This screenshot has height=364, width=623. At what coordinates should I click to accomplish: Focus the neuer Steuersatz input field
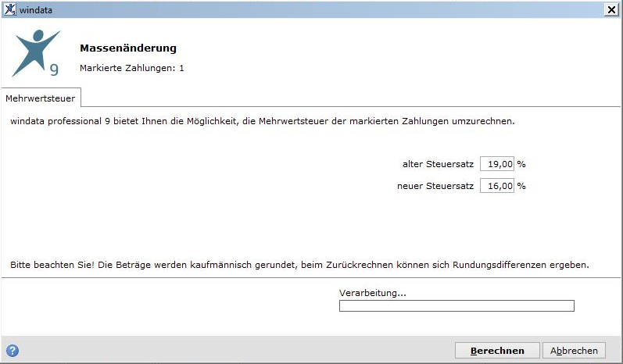pos(497,186)
